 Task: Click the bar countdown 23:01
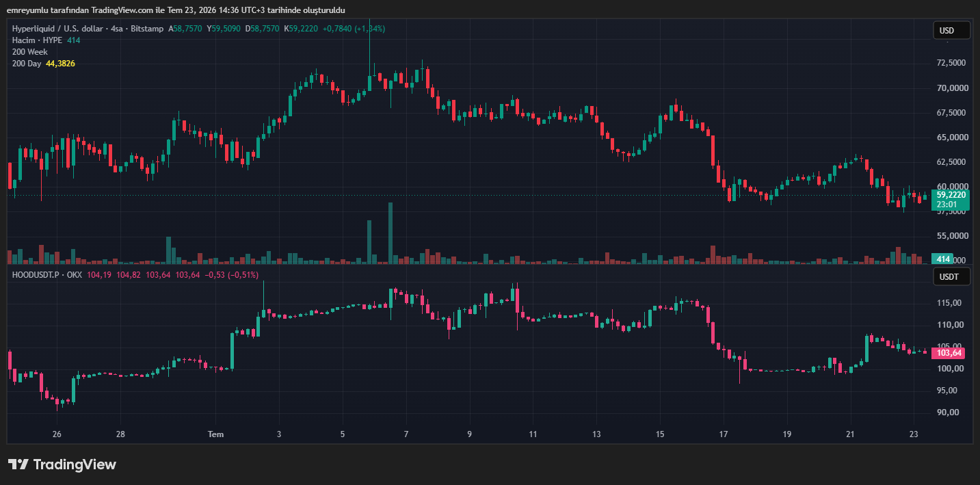pyautogui.click(x=946, y=204)
